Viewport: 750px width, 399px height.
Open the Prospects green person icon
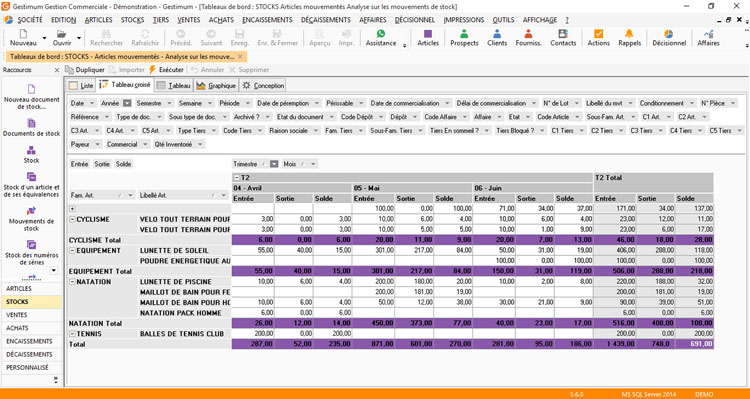[464, 34]
